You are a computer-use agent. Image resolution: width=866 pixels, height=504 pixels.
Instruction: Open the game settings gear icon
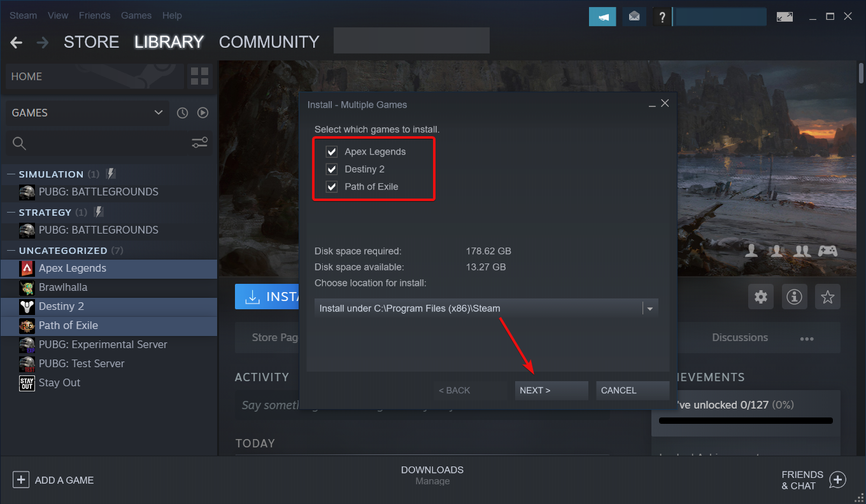point(760,297)
